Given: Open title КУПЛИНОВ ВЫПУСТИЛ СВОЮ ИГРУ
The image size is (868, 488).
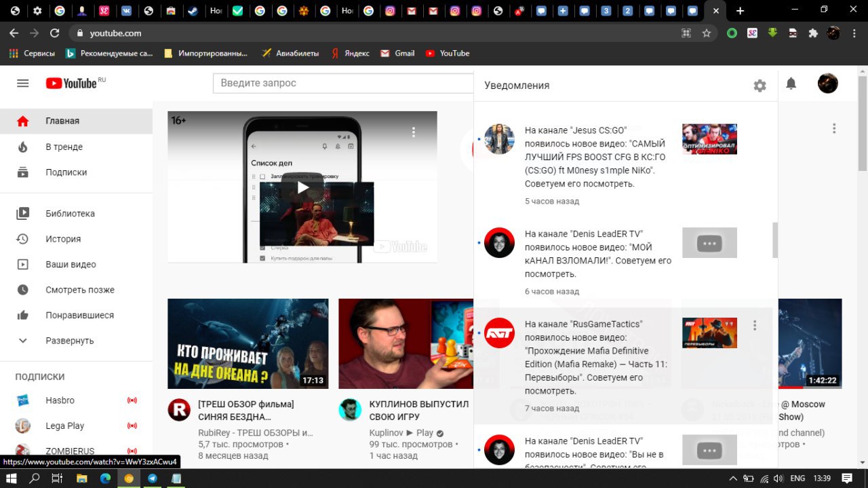Looking at the screenshot, I should coord(418,410).
